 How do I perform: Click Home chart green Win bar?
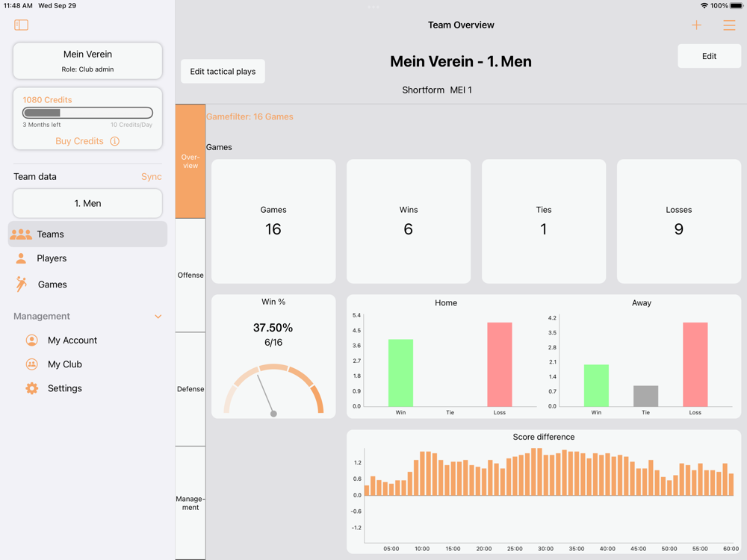(400, 373)
